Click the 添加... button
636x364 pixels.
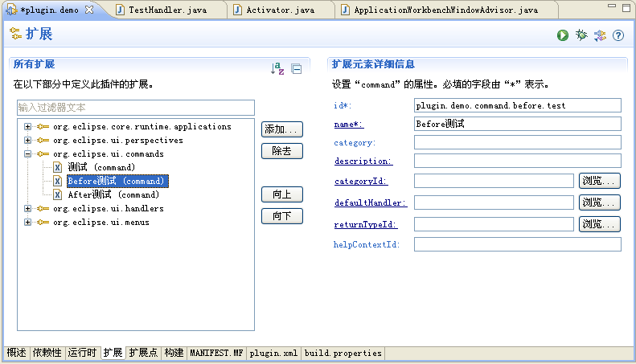[x=282, y=129]
